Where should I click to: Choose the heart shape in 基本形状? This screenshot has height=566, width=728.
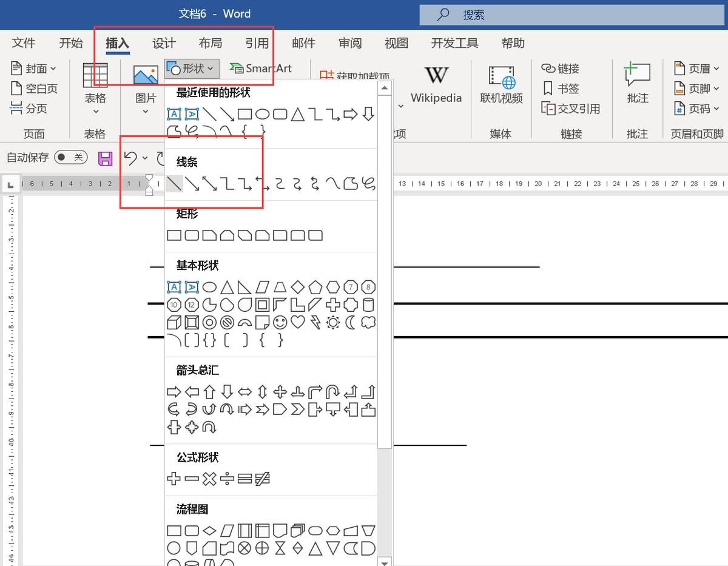pyautogui.click(x=297, y=322)
